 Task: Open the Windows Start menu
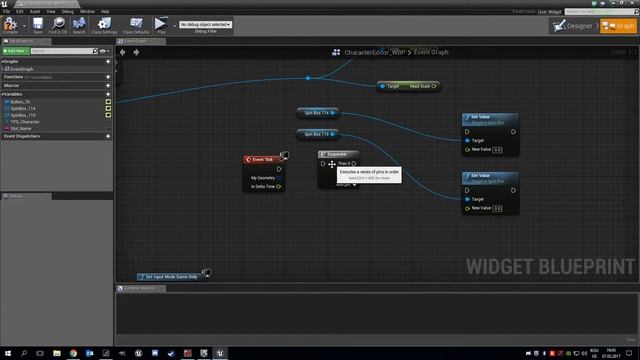[x=7, y=353]
